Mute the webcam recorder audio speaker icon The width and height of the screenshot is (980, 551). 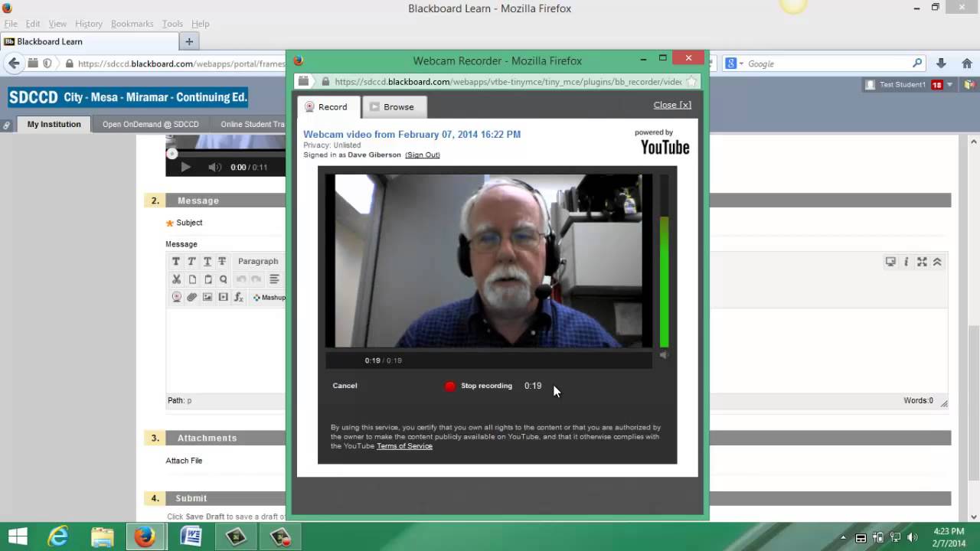pos(664,355)
